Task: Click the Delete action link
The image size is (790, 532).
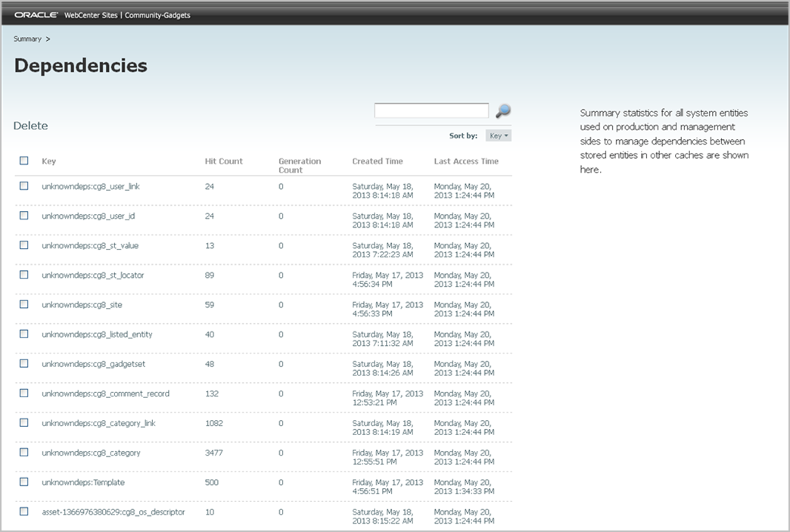Action: pyautogui.click(x=31, y=126)
